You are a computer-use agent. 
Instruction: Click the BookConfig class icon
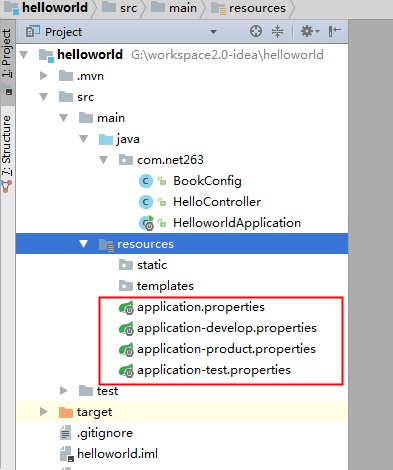146,181
